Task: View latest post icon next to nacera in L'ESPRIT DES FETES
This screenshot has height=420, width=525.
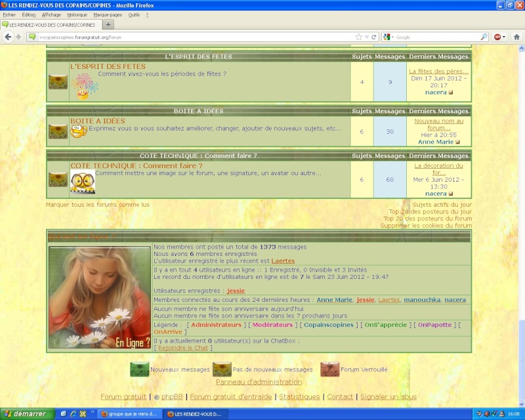Action: coord(451,93)
